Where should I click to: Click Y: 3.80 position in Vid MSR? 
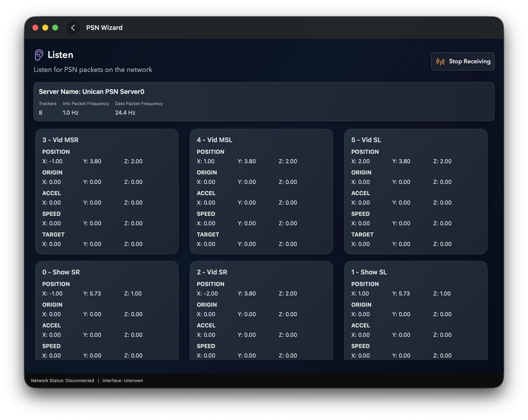click(x=92, y=161)
